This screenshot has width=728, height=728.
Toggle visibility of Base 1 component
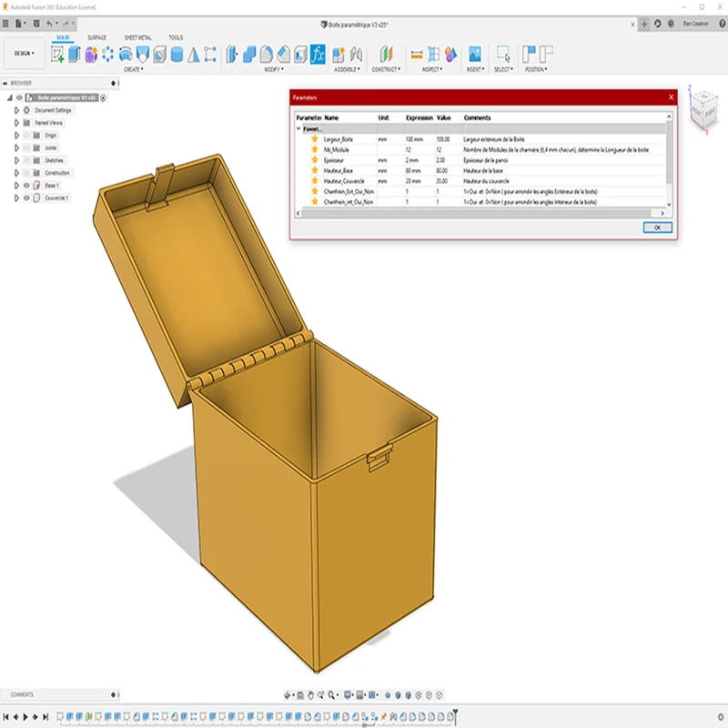[x=26, y=186]
